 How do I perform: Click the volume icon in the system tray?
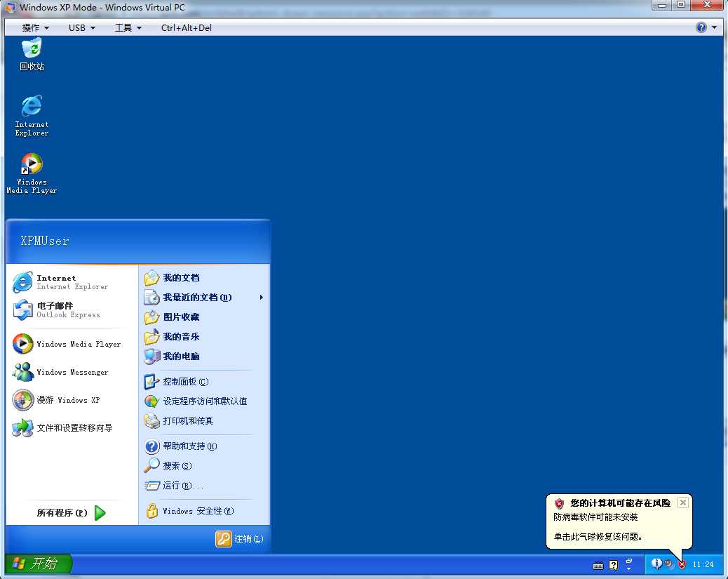pos(668,564)
